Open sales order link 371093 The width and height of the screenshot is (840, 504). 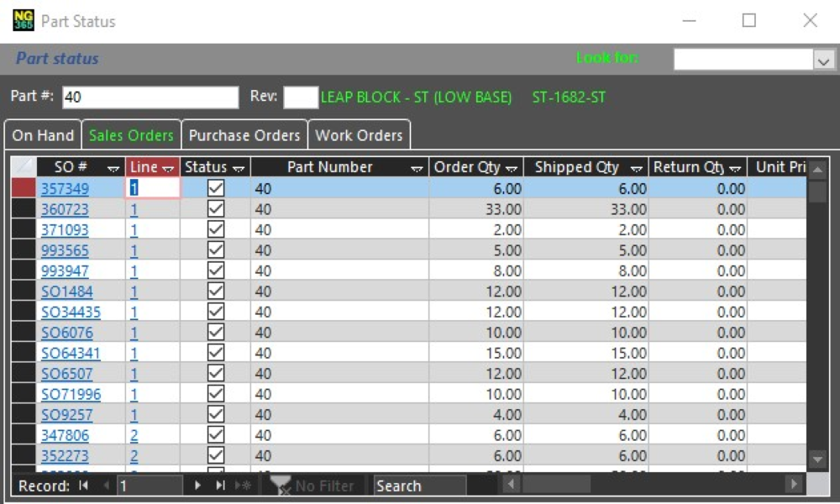pos(65,229)
